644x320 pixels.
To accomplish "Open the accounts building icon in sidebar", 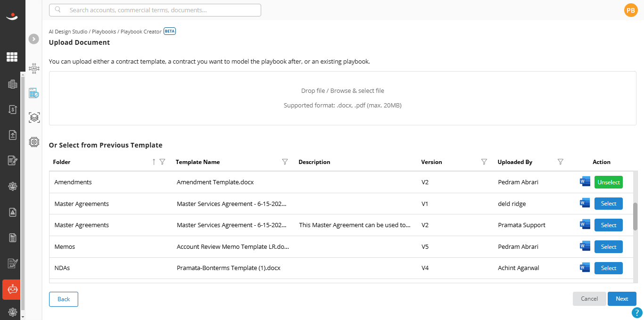I will tap(12, 84).
